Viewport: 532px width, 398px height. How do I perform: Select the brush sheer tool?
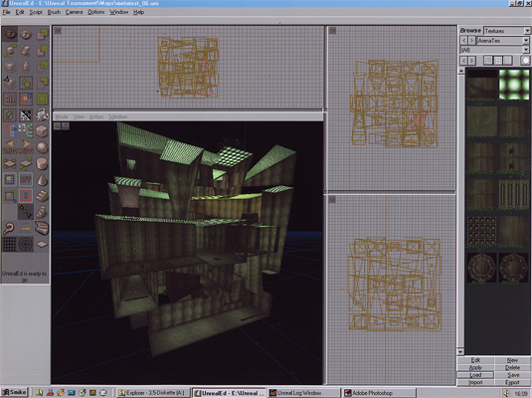(26, 51)
